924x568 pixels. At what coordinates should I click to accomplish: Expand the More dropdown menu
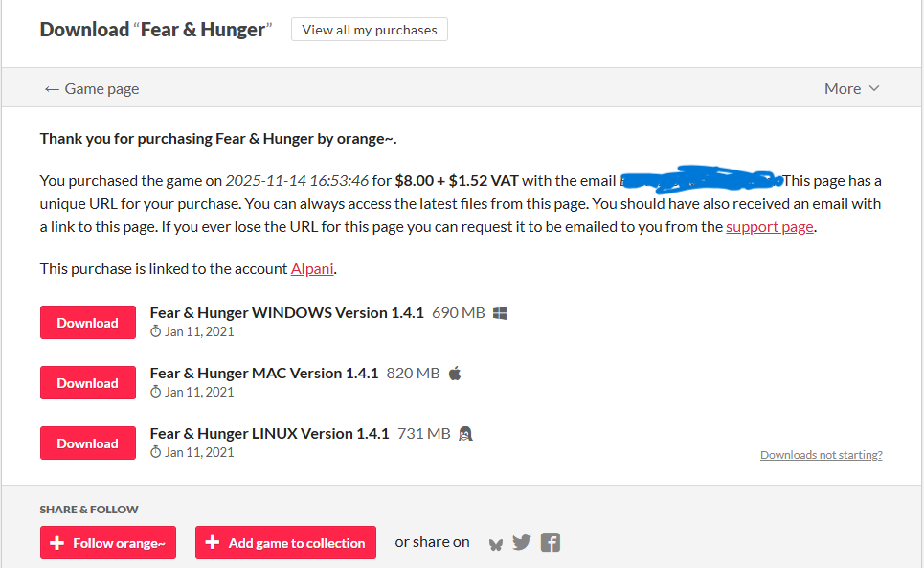851,88
